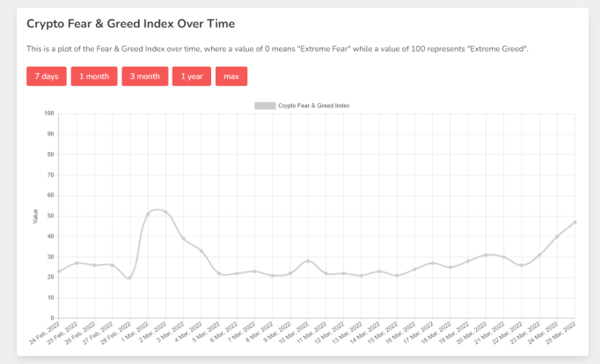Click the data point for 22 Mar, 2022
600x364 pixels.
[522, 266]
